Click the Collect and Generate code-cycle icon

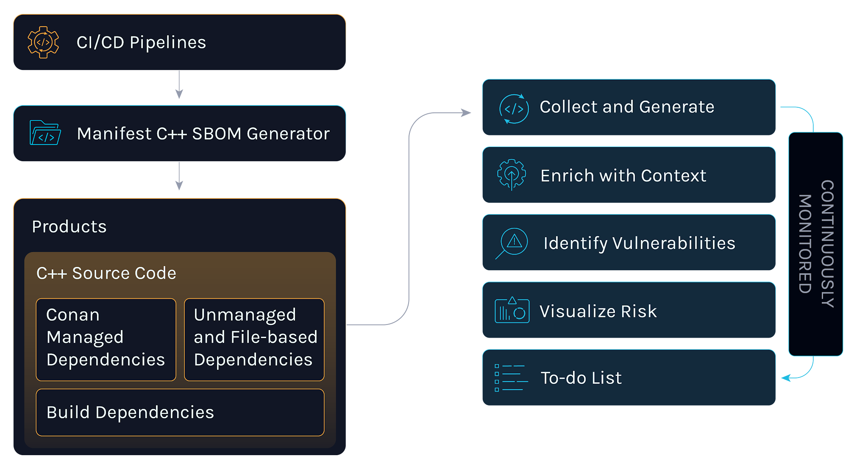click(x=514, y=109)
